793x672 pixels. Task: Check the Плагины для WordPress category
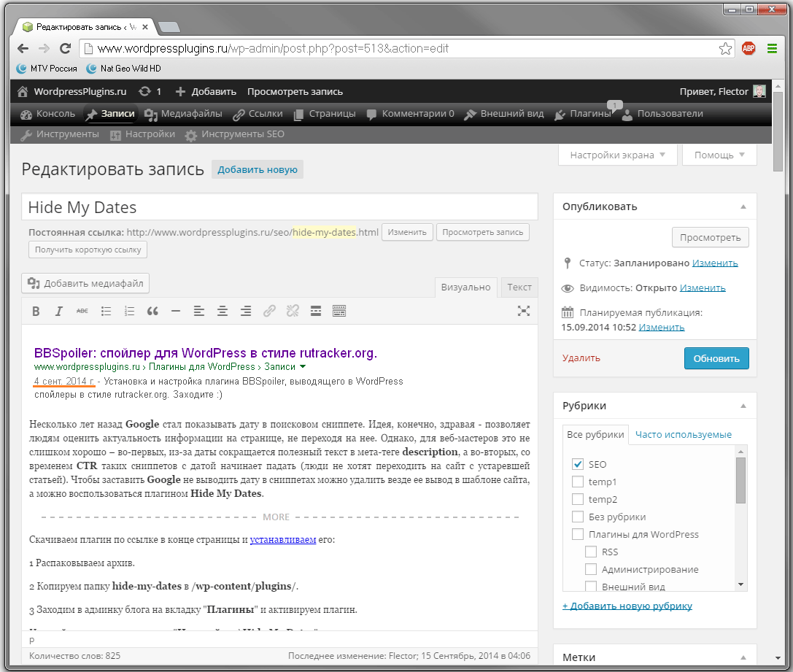pyautogui.click(x=578, y=534)
